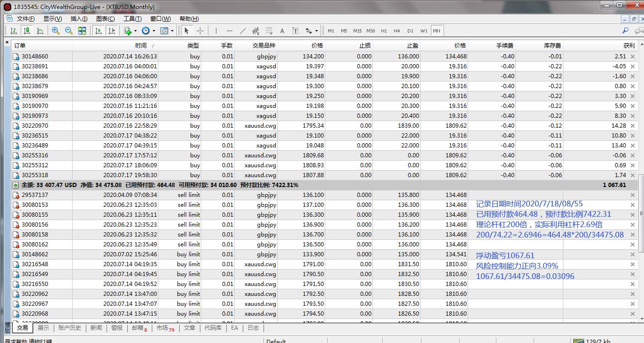
Task: Switch timeframe to M1
Action: point(331,31)
